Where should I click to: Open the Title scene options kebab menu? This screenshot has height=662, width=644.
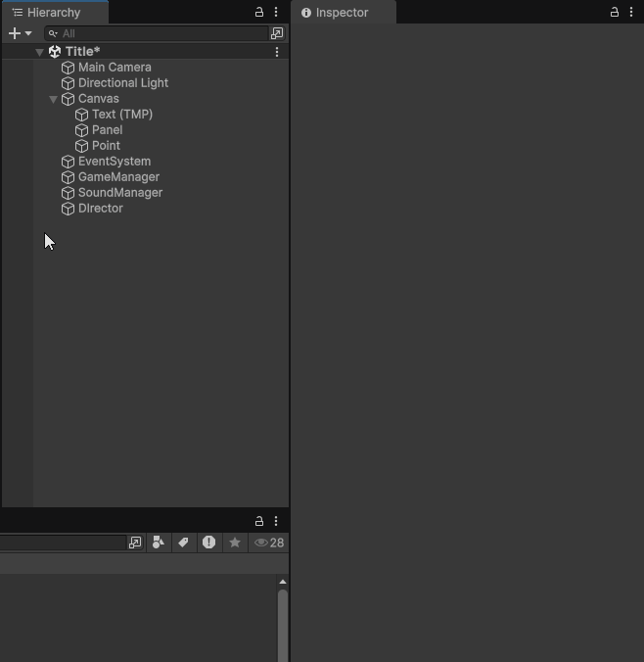[x=277, y=52]
